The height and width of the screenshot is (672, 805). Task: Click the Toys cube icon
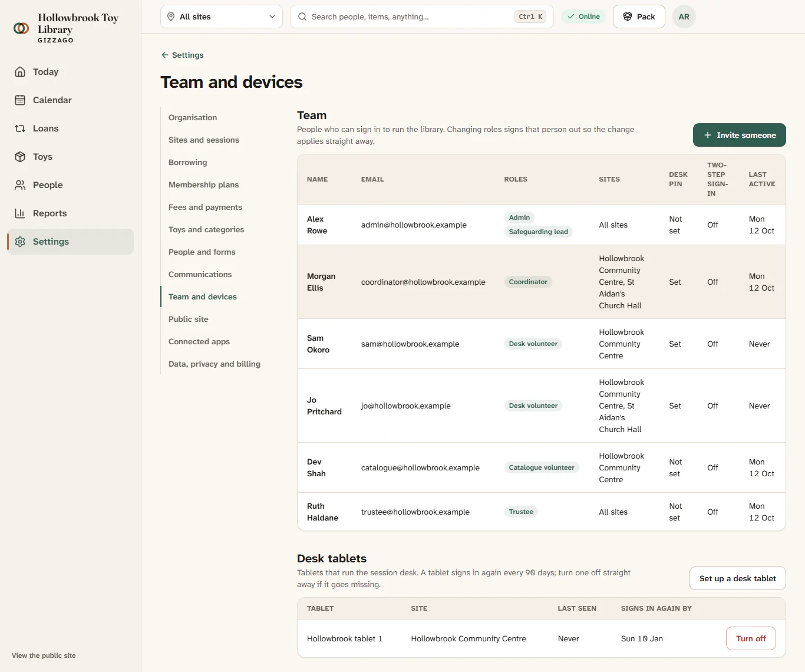pyautogui.click(x=20, y=157)
